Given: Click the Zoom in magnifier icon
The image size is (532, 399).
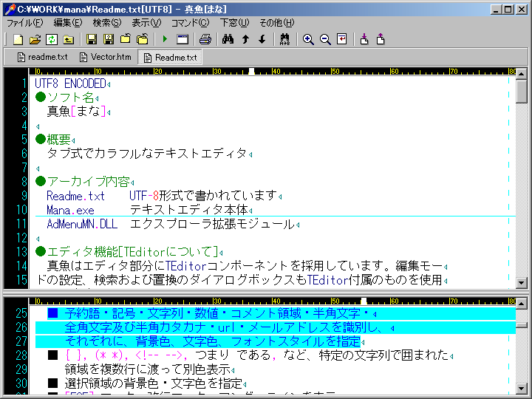Looking at the screenshot, I should tap(308, 39).
